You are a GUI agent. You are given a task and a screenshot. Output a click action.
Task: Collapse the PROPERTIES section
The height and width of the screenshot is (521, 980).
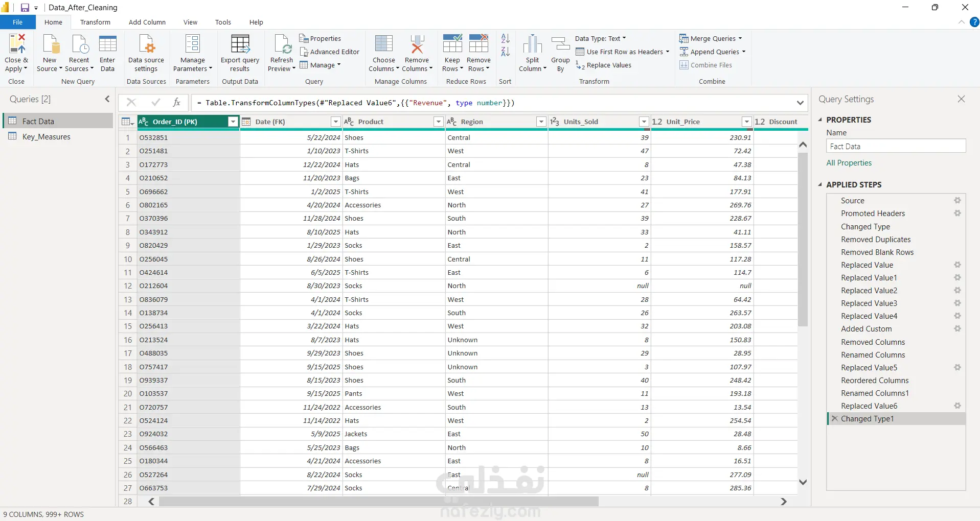tap(820, 120)
